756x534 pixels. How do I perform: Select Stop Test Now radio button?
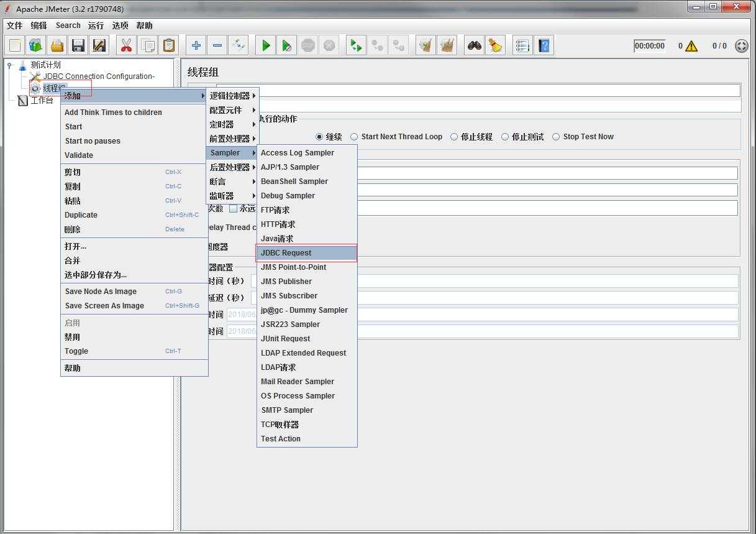click(556, 137)
